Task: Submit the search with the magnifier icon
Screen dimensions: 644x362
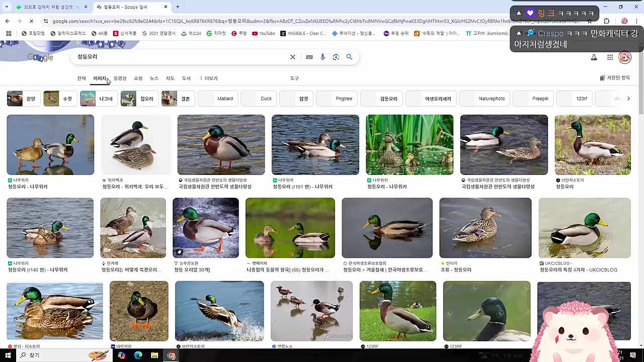Action: [349, 57]
